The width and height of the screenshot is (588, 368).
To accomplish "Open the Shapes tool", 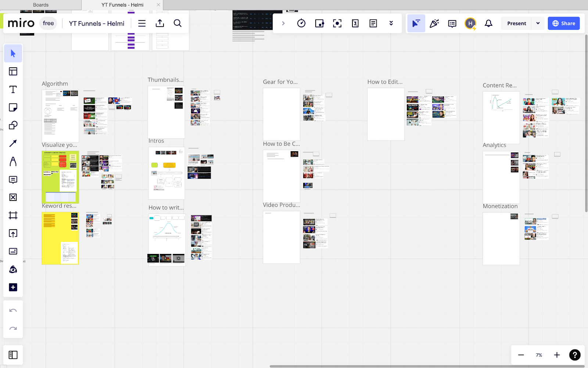I will click(x=13, y=125).
